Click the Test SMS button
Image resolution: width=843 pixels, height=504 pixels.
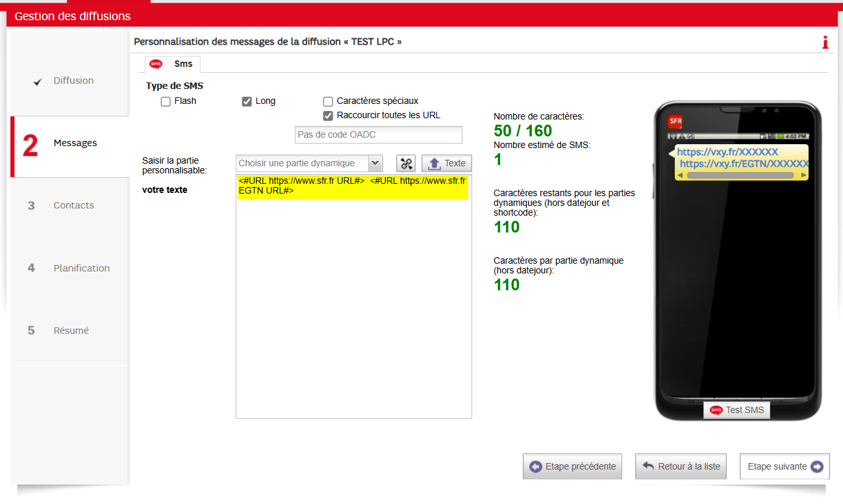click(x=736, y=410)
